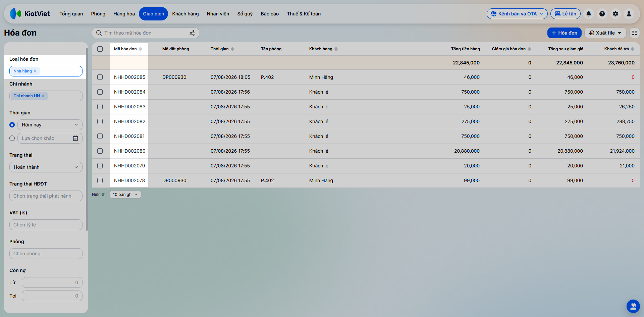Open the Thuế & Kế toán menu

(304, 14)
